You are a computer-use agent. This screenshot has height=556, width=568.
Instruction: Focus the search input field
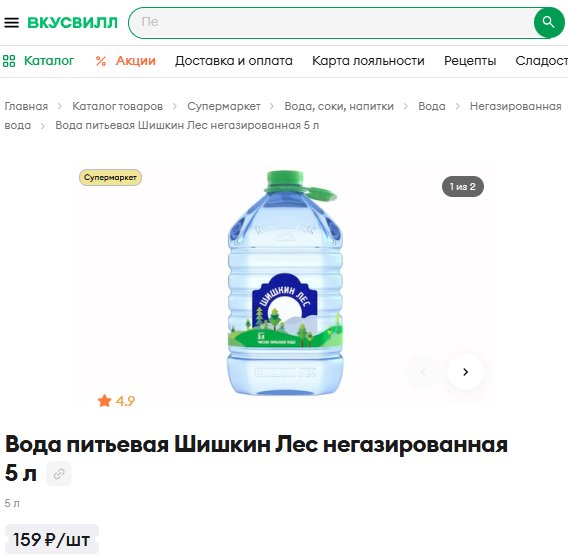point(331,22)
